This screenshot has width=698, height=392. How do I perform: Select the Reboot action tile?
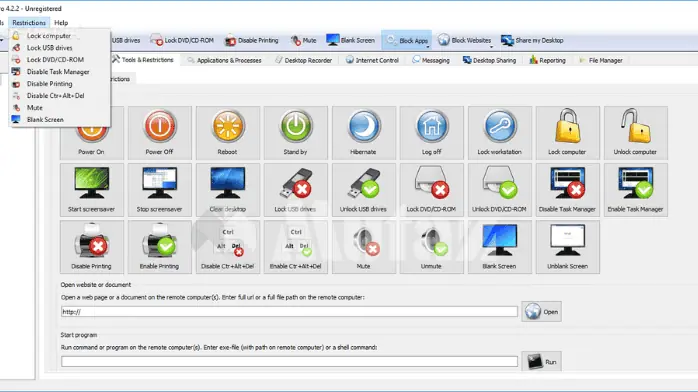tap(227, 133)
